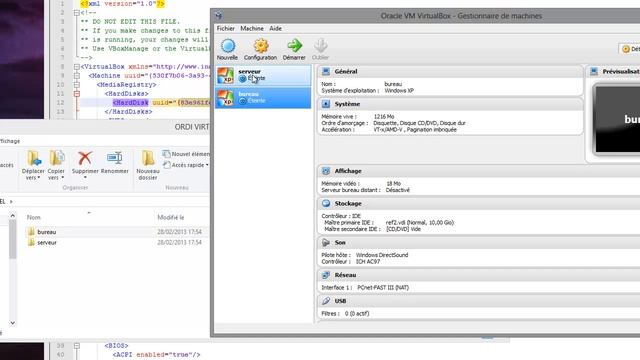Click Renommer in Explorer ribbon
Screen dimensions: 640x360
tap(115, 162)
